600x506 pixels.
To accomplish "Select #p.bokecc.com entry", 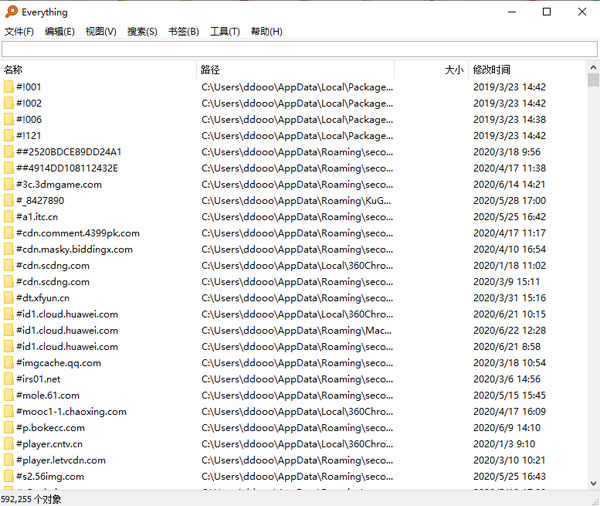I will [51, 428].
